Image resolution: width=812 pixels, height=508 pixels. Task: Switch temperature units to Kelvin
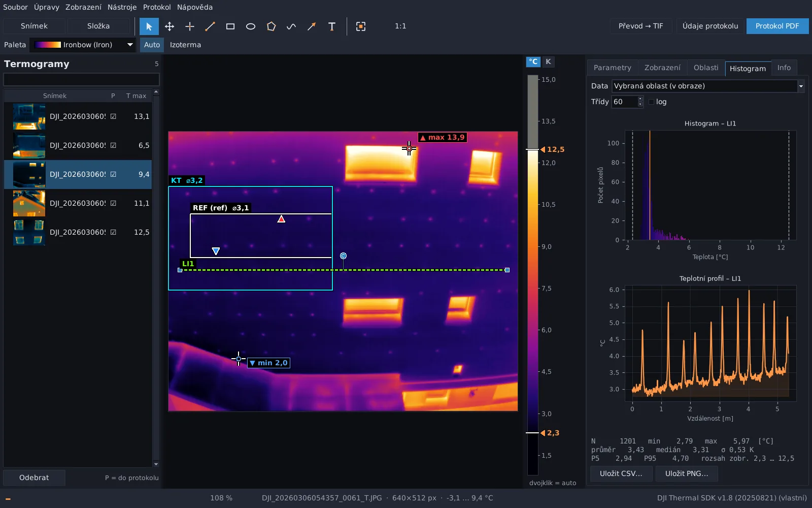pyautogui.click(x=548, y=61)
